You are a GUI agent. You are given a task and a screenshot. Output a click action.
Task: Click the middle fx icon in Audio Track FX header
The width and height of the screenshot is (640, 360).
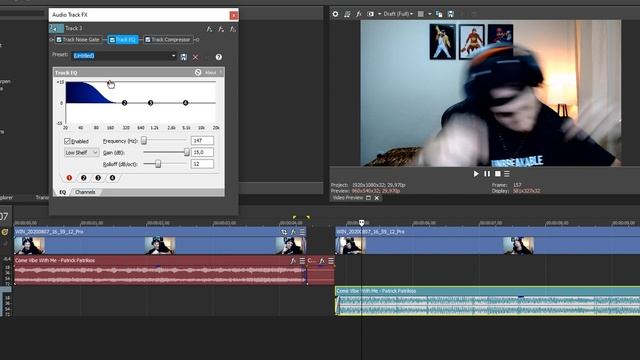[x=221, y=29]
